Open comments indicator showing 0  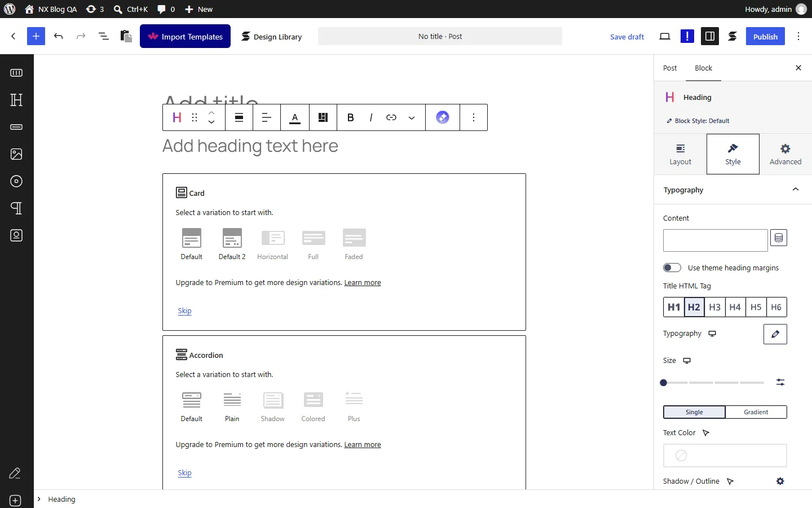click(166, 9)
